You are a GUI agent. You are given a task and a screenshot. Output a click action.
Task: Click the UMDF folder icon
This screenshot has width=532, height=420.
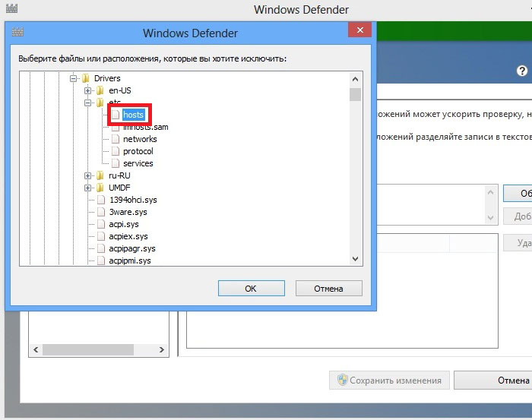100,188
